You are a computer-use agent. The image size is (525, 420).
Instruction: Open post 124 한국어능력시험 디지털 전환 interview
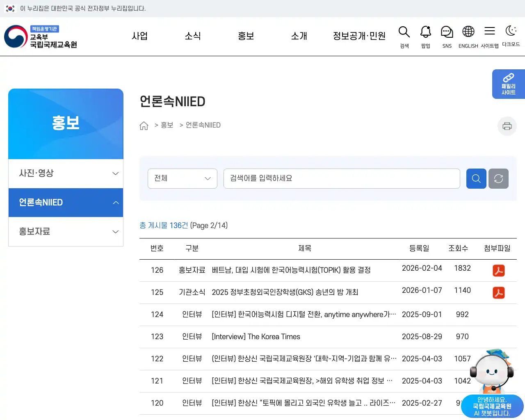click(304, 315)
